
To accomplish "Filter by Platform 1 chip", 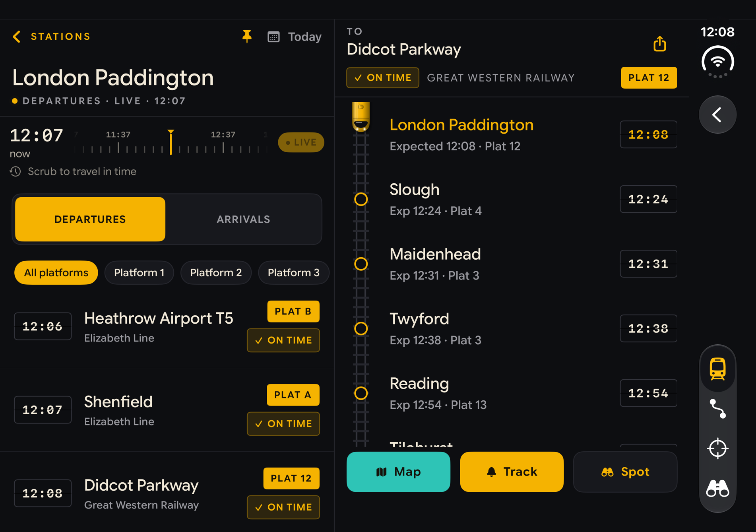I will (x=139, y=272).
